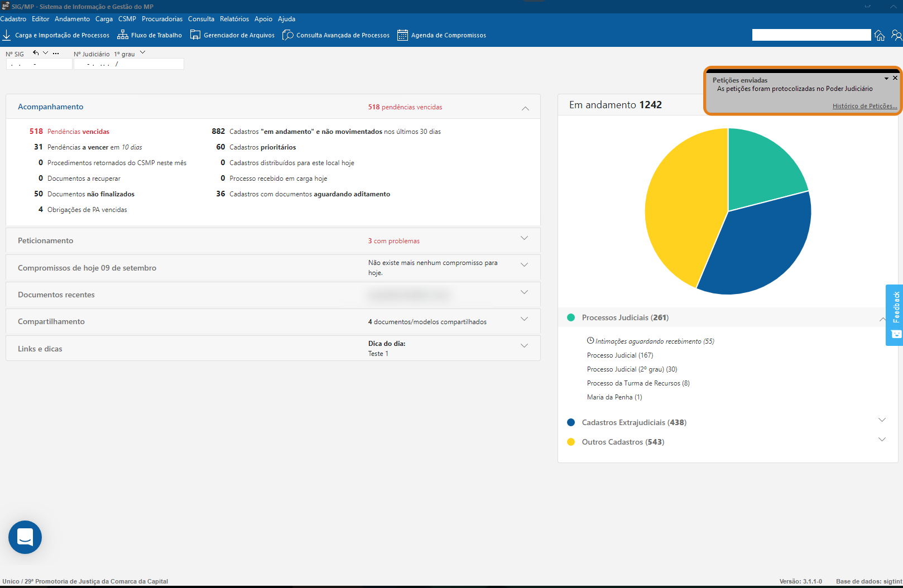Image resolution: width=903 pixels, height=588 pixels.
Task: Expand Compromissos de hoje section
Action: point(524,265)
